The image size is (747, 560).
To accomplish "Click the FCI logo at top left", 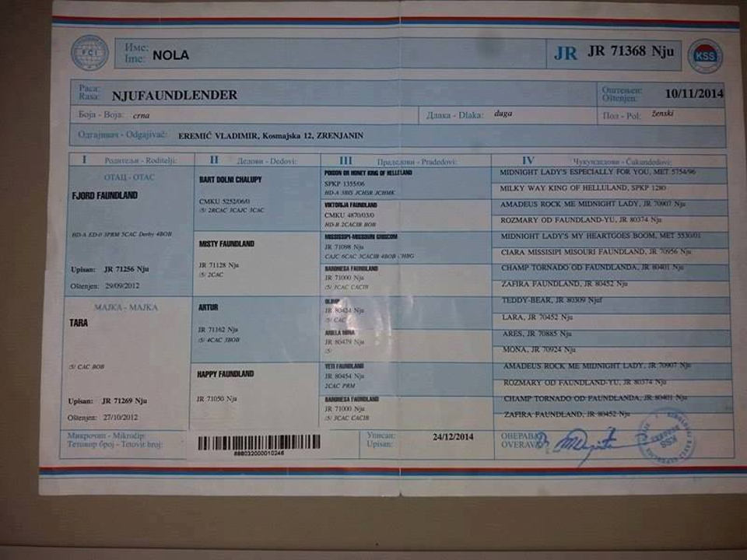I will 90,54.
